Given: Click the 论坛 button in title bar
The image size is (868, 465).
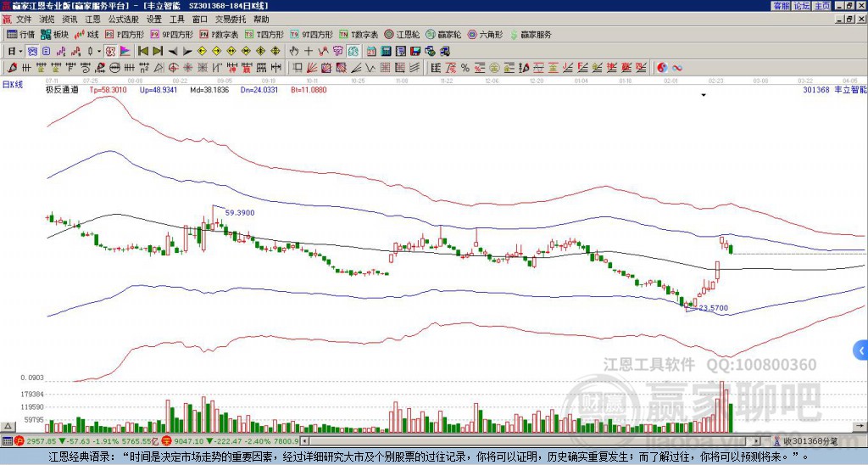Looking at the screenshot, I should pos(802,6).
